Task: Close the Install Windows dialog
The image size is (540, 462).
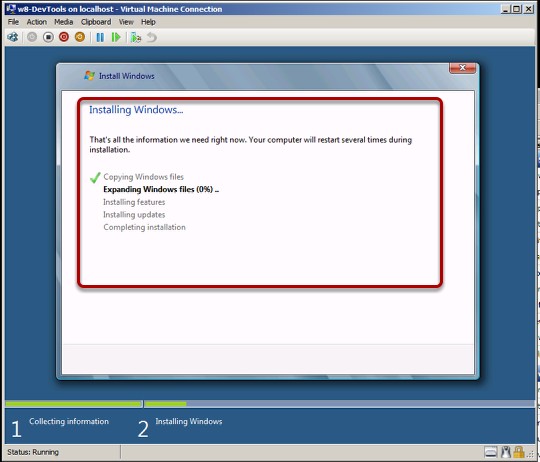Action: pos(463,68)
